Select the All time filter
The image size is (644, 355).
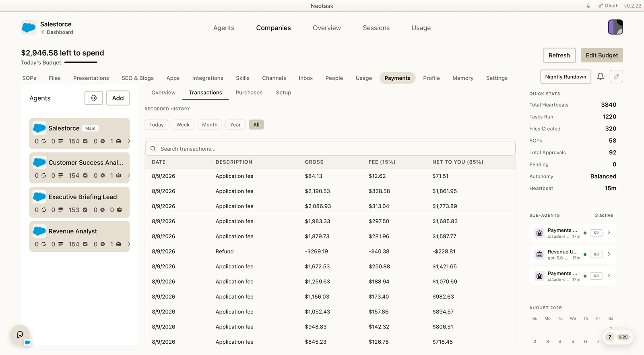[256, 125]
